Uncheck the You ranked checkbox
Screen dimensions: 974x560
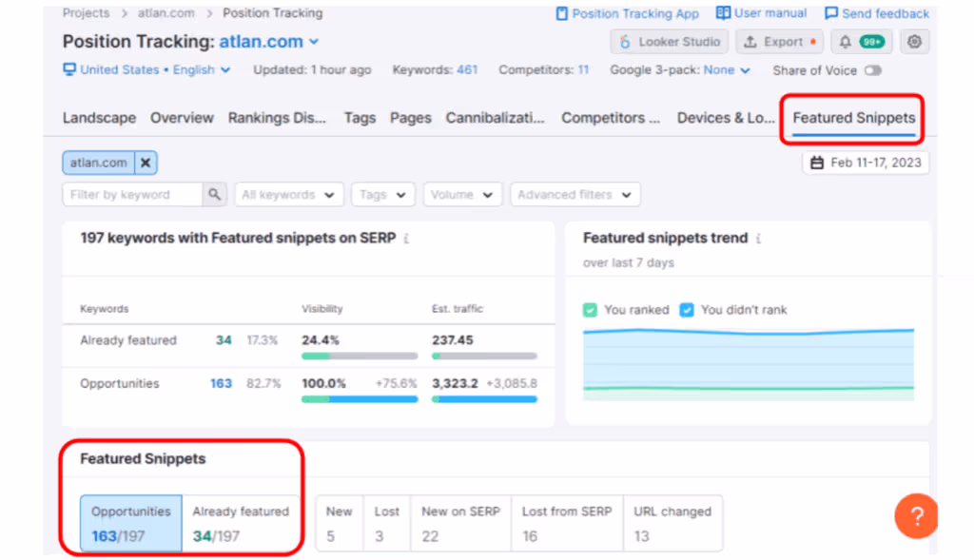590,310
